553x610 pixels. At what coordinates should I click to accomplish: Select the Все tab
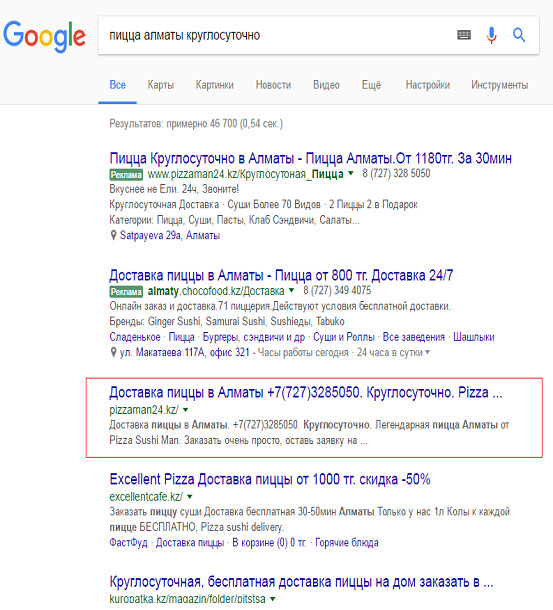pos(118,85)
